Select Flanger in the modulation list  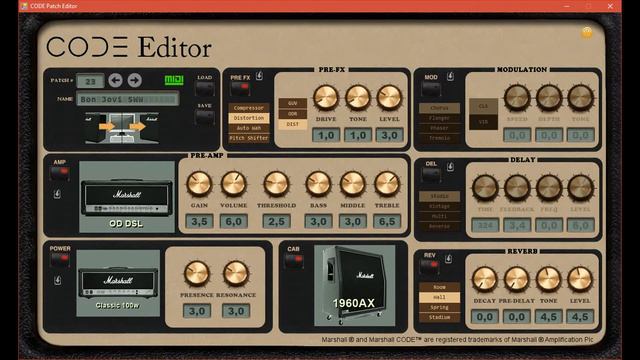tap(439, 118)
